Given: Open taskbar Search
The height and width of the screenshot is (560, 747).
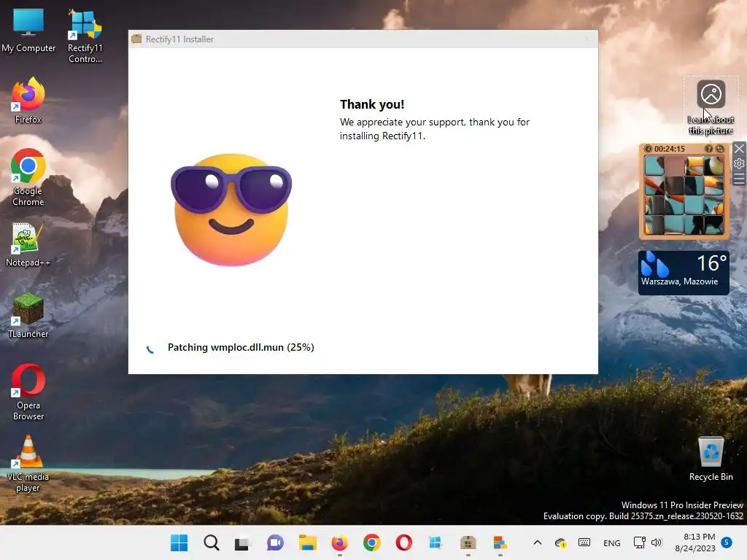Looking at the screenshot, I should (211, 542).
